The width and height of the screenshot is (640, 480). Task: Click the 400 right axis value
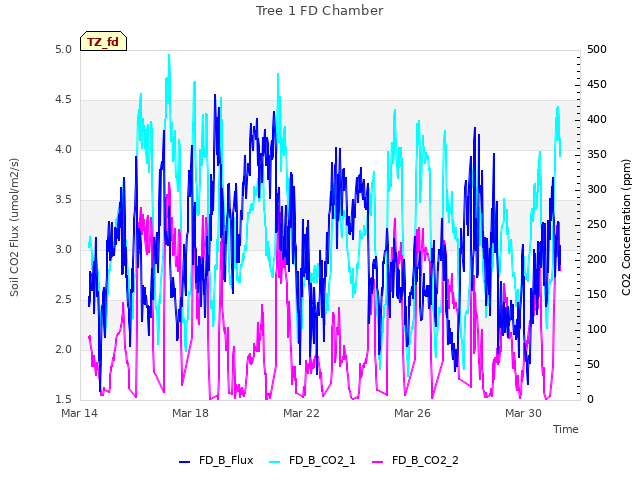pos(597,120)
